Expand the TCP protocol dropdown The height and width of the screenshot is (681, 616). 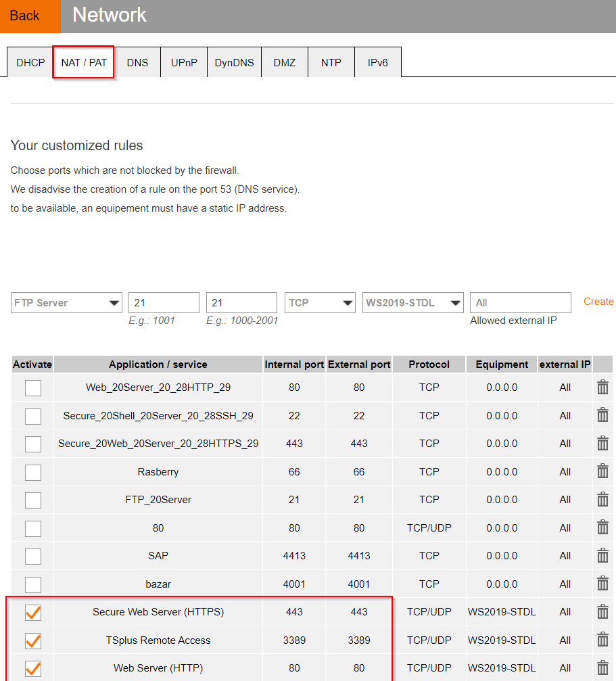(x=320, y=303)
